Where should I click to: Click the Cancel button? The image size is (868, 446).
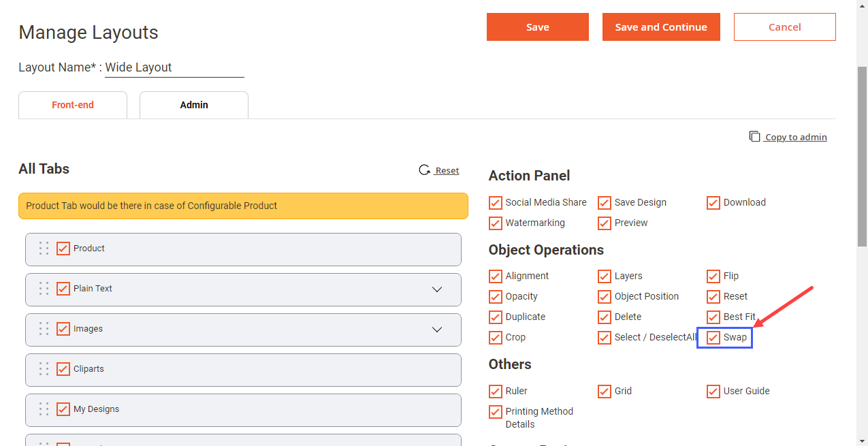click(x=784, y=27)
